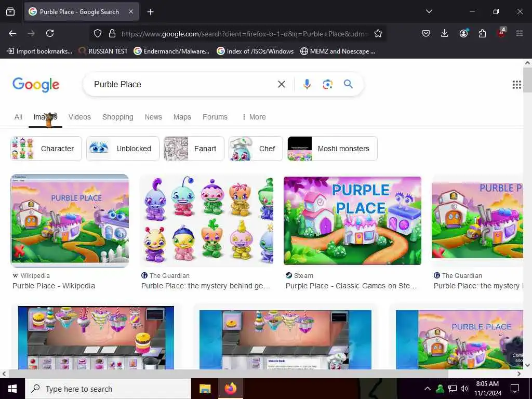Open the Firefox View button

[x=10, y=12]
